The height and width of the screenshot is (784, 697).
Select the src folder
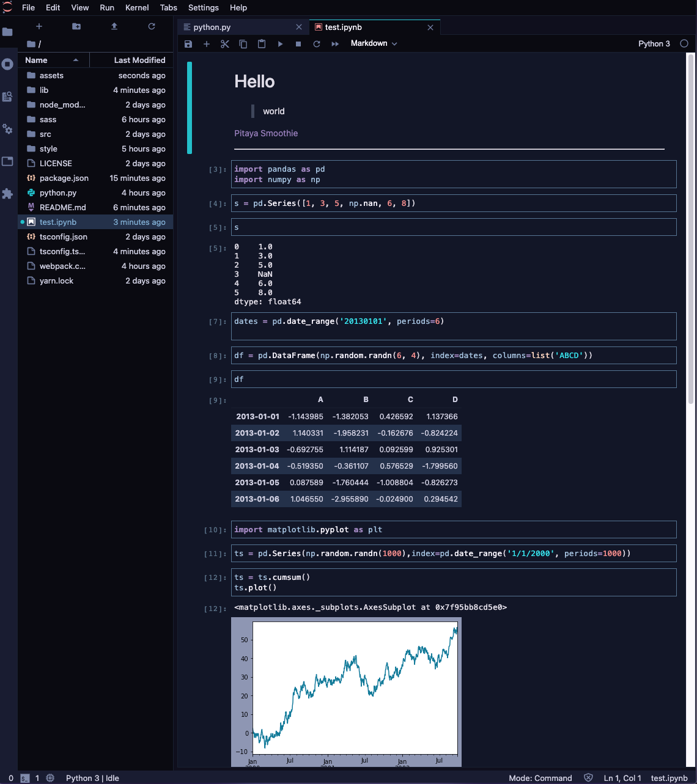(95, 134)
